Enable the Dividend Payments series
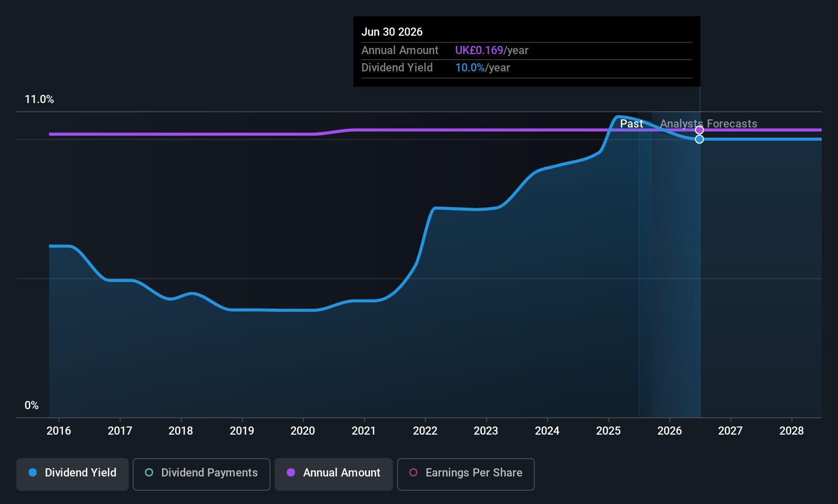Viewport: 838px width, 504px height. coord(202,474)
